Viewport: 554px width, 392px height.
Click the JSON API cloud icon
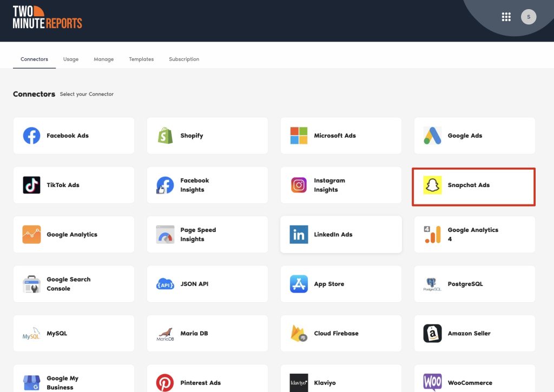pyautogui.click(x=165, y=284)
